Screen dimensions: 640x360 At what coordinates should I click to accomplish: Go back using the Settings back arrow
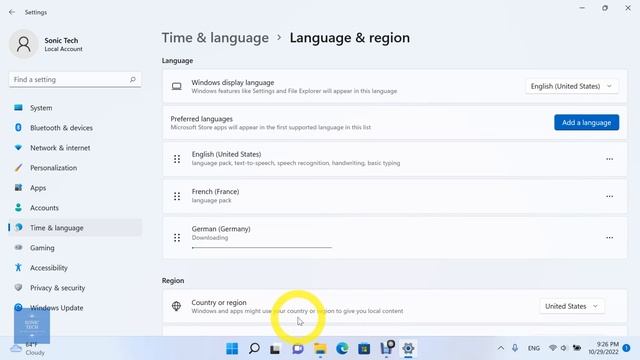tap(12, 12)
